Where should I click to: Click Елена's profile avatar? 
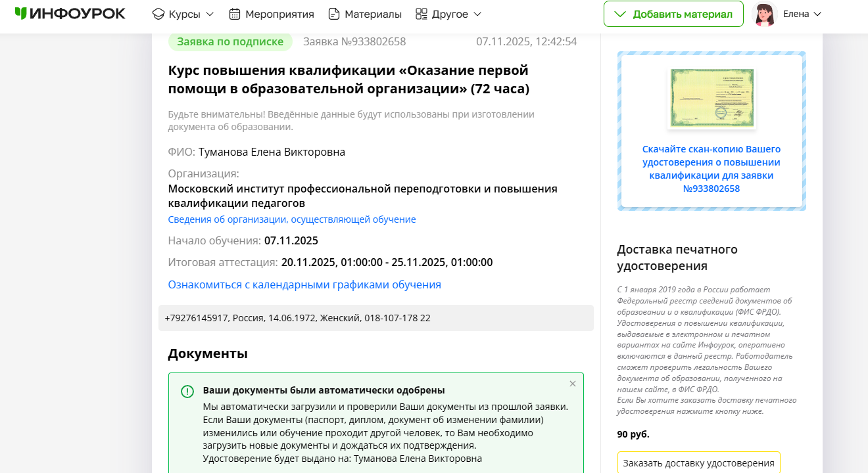[764, 14]
